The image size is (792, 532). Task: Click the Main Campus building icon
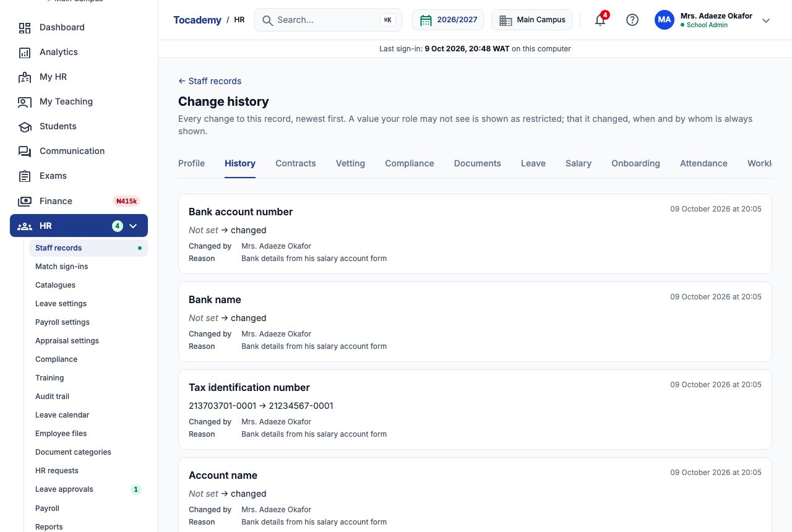(506, 20)
